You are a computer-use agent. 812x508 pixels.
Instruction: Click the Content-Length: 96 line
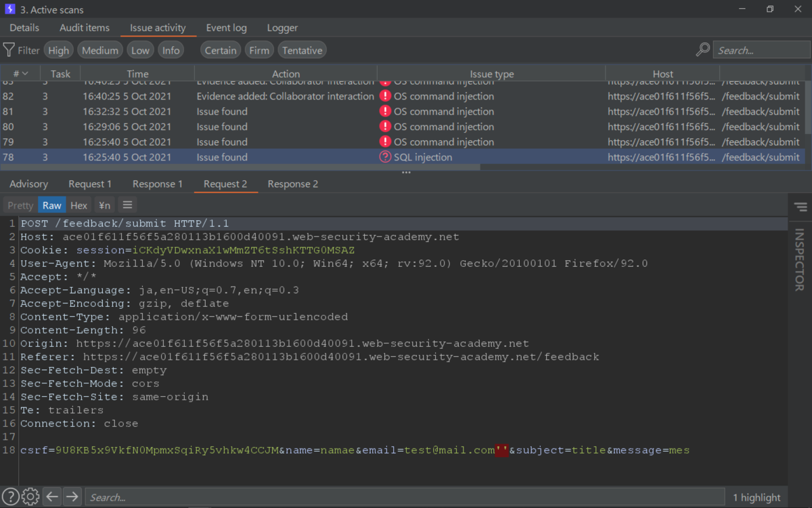[x=83, y=330]
